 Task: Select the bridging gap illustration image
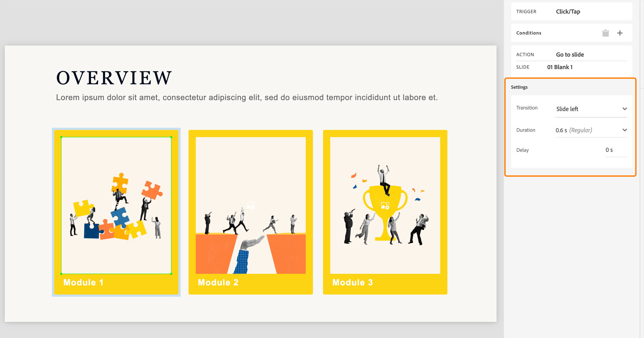251,205
